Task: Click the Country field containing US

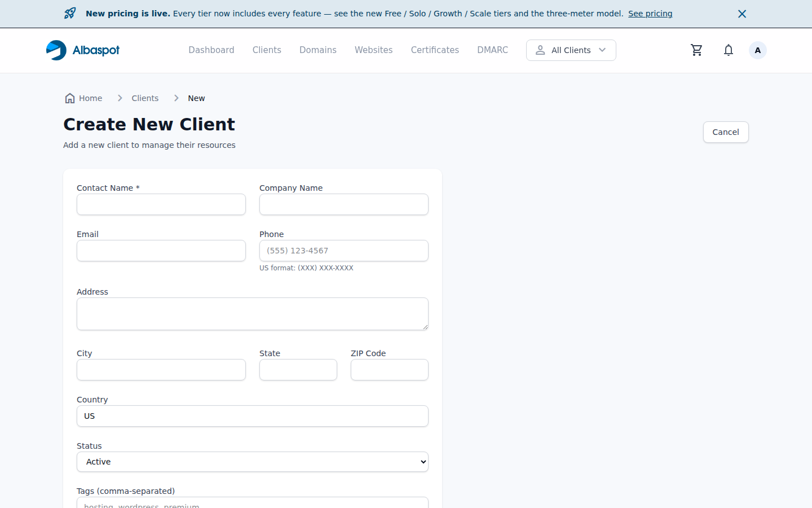Action: (253, 416)
